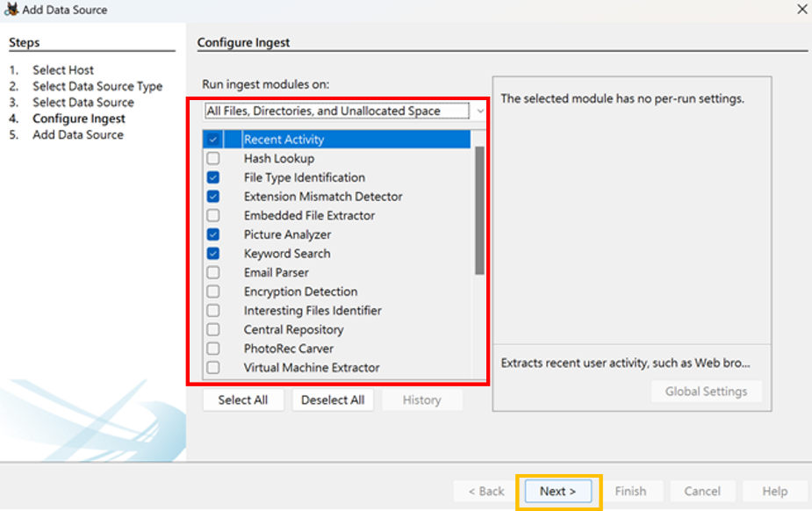This screenshot has height=511, width=812.
Task: Uncheck the Recent Activity module
Action: tap(212, 140)
